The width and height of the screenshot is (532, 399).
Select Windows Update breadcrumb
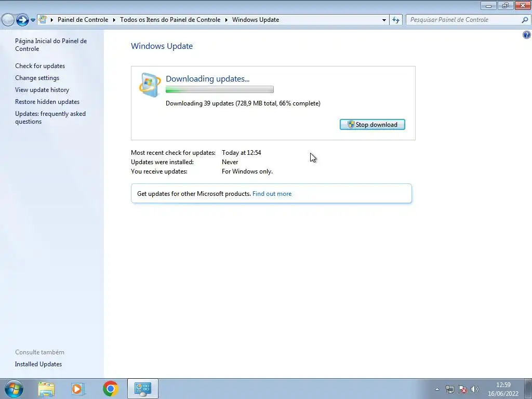[x=256, y=20]
